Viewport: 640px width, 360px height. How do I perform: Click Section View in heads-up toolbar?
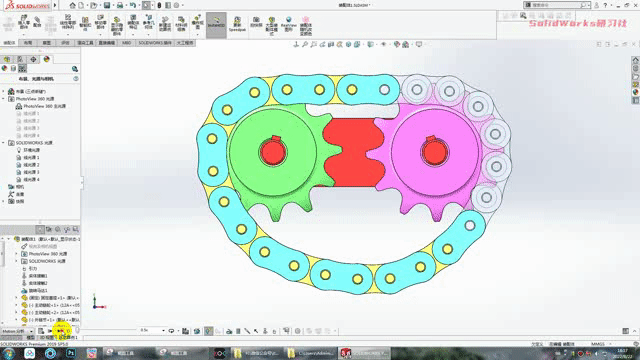tap(331, 44)
